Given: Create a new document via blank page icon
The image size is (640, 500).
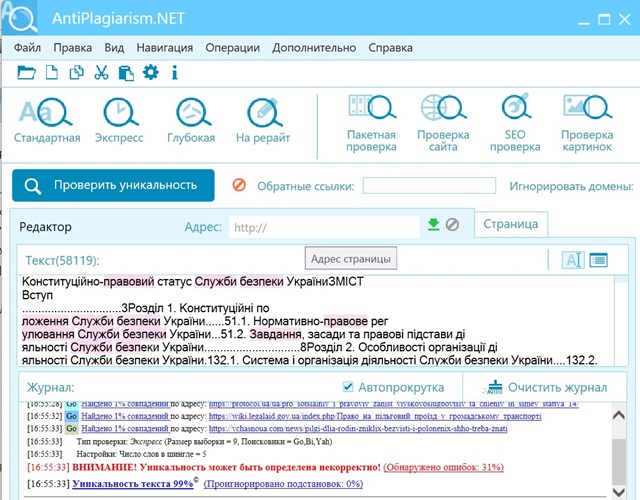Looking at the screenshot, I should tap(51, 73).
